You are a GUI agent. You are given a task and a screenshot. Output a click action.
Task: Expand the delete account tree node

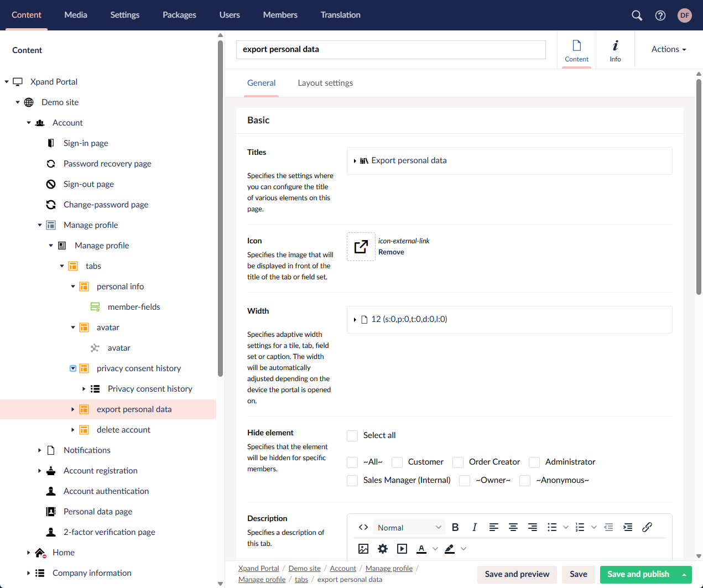point(72,430)
